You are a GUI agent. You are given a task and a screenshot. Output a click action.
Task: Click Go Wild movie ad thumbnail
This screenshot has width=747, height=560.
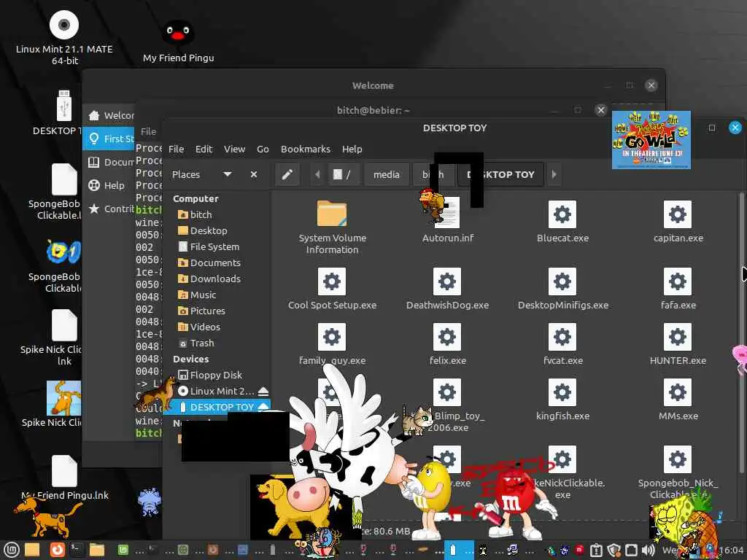point(651,139)
